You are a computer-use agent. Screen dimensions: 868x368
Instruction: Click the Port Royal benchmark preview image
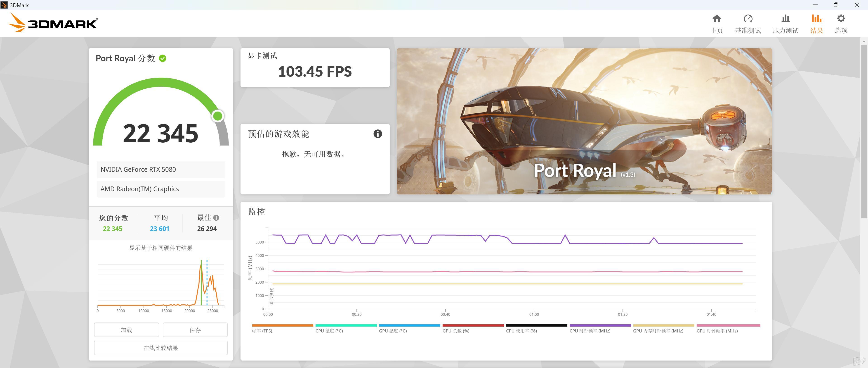point(584,121)
